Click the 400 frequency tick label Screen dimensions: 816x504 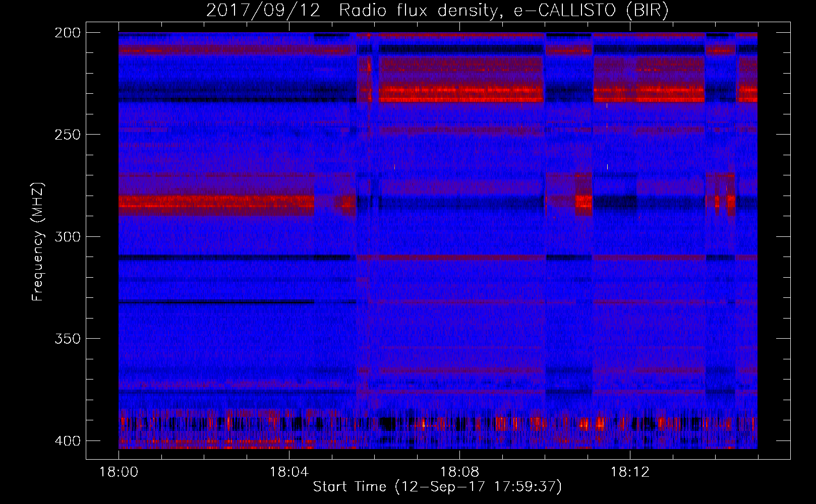[x=68, y=441]
